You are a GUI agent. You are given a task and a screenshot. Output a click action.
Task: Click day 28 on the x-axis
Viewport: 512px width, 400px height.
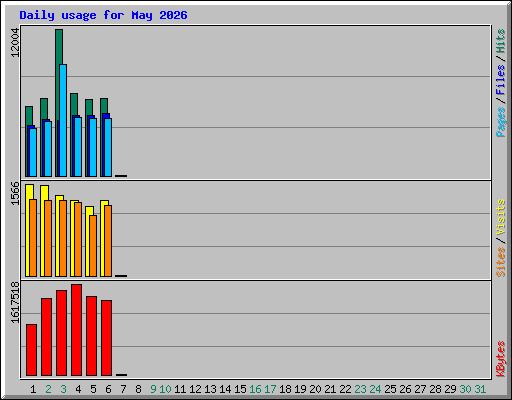click(x=435, y=389)
